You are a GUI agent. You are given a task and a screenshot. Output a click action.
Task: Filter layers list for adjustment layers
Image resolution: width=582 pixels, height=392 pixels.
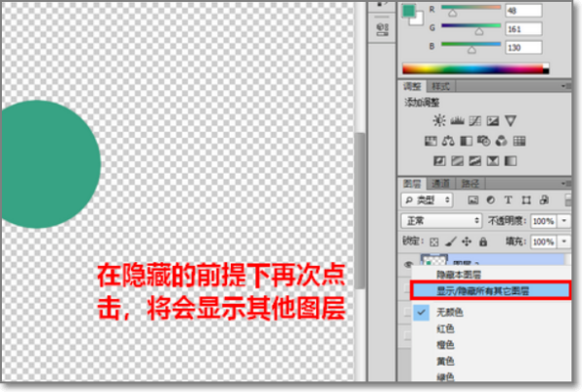pyautogui.click(x=491, y=200)
